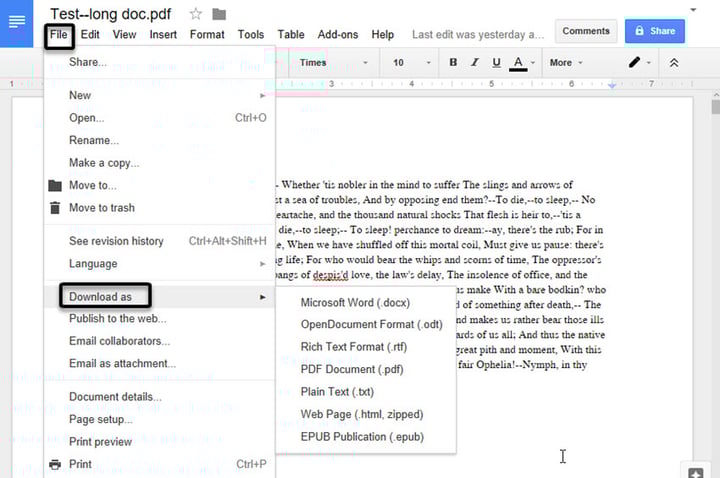This screenshot has height=478, width=720.
Task: Click the Print printer icon
Action: (x=55, y=464)
